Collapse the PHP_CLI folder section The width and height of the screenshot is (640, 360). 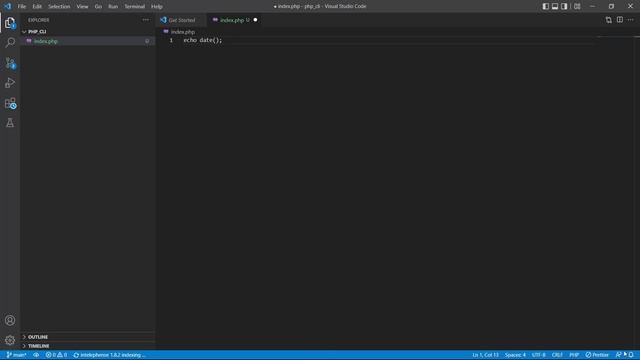tap(37, 31)
